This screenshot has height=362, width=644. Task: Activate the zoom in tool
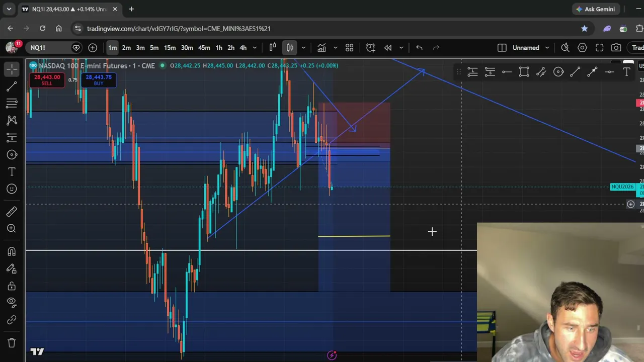point(12,229)
